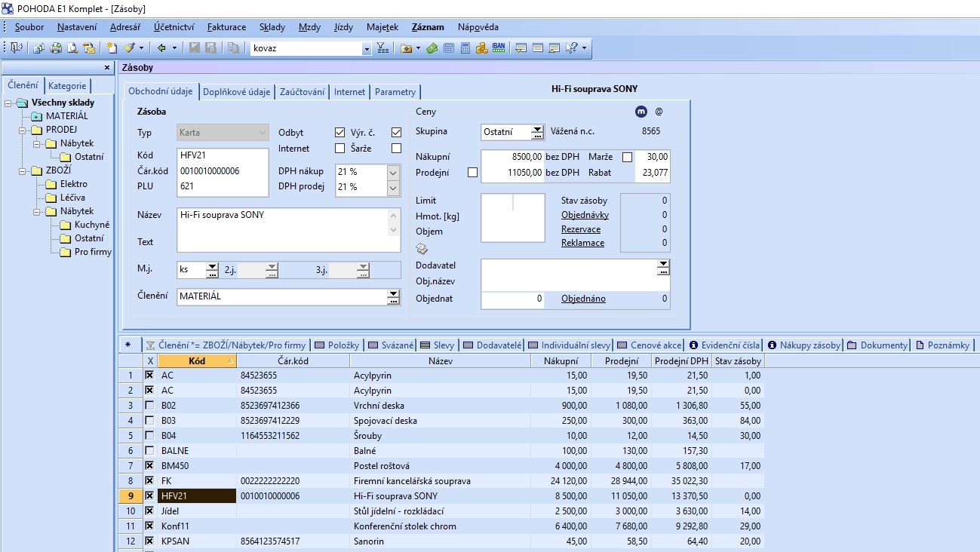Click the round 'm' icon near Ceny
The height and width of the screenshot is (552, 980).
[641, 112]
